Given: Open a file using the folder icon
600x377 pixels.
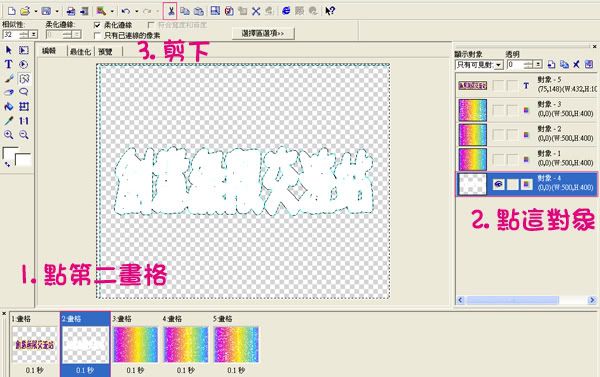Looking at the screenshot, I should pyautogui.click(x=25, y=11).
